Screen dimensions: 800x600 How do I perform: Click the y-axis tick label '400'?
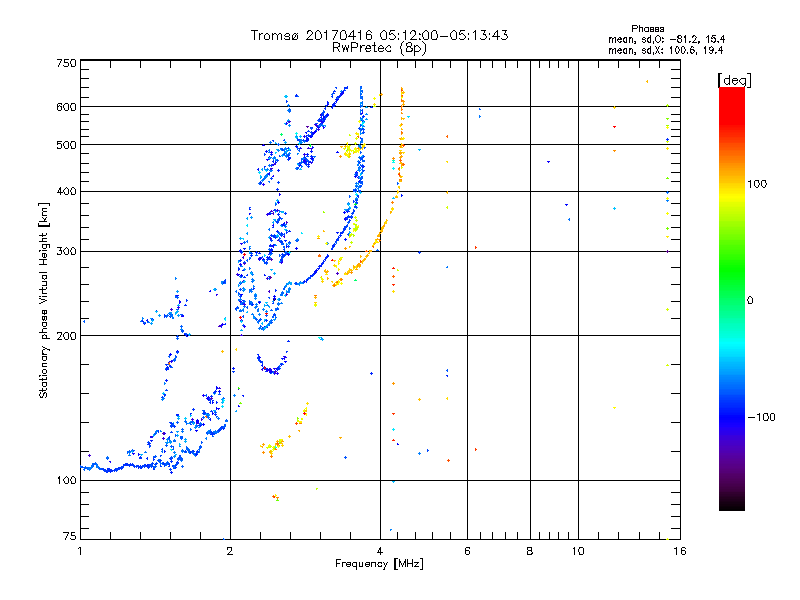coord(66,191)
